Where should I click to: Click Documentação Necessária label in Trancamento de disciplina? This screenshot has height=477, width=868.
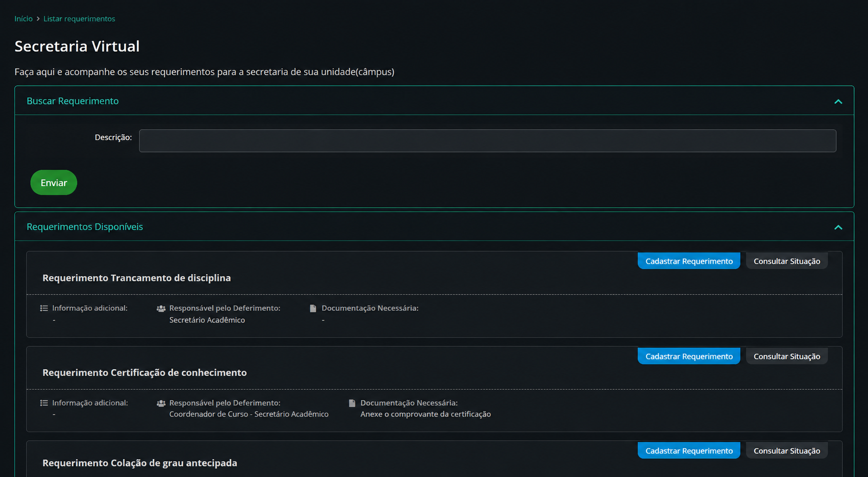(370, 308)
